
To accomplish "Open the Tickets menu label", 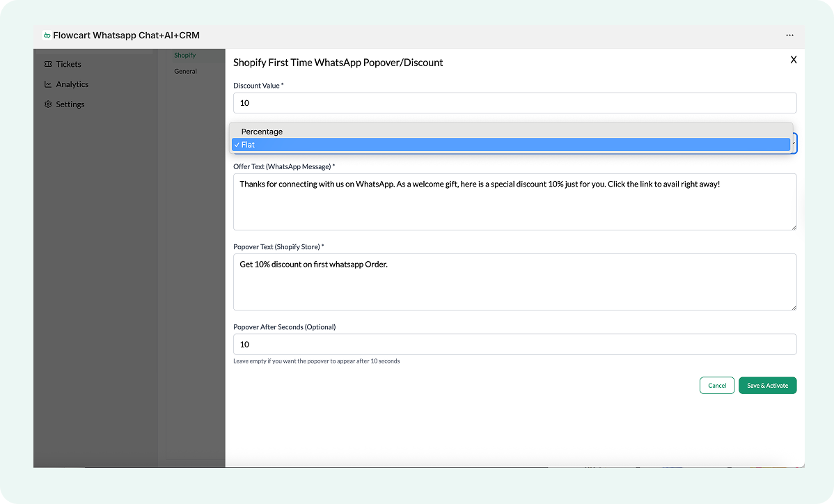I will click(69, 64).
